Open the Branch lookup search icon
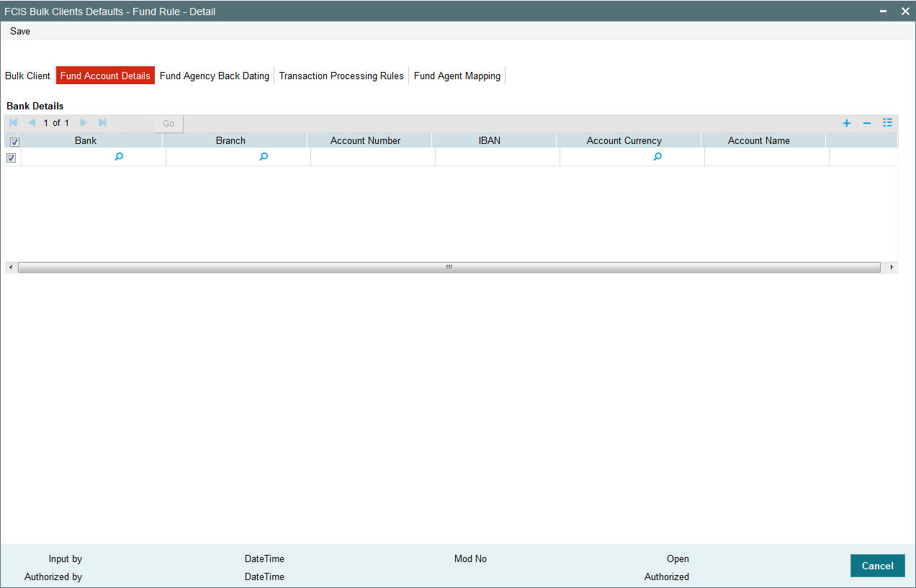The height and width of the screenshot is (588, 916). [x=264, y=157]
